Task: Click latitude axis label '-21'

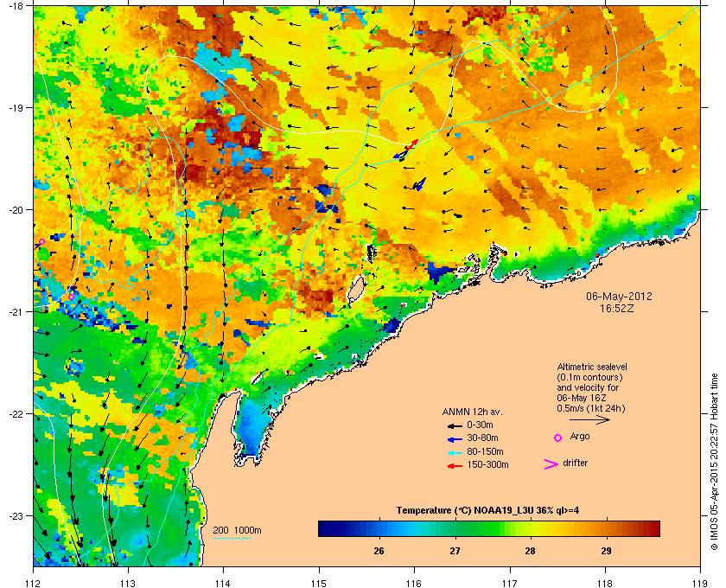Action: pyautogui.click(x=16, y=312)
